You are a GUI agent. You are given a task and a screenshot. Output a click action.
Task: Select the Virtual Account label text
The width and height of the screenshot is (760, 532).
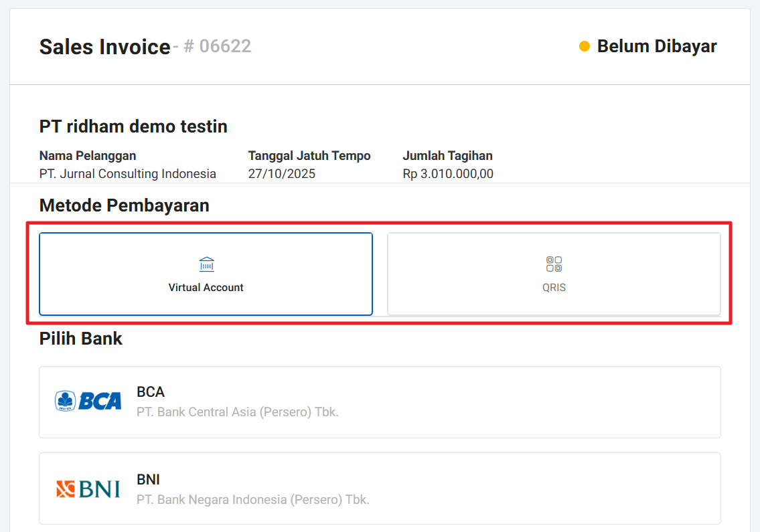coord(206,288)
